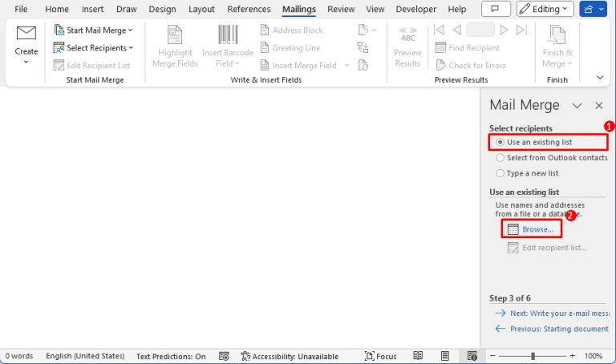Select the Use an existing list option
The width and height of the screenshot is (616, 364).
(500, 142)
